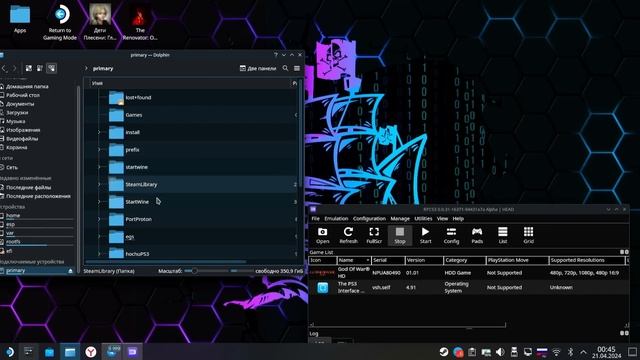Open the View menu in RPCS3
The width and height of the screenshot is (640, 360).
[x=442, y=219]
